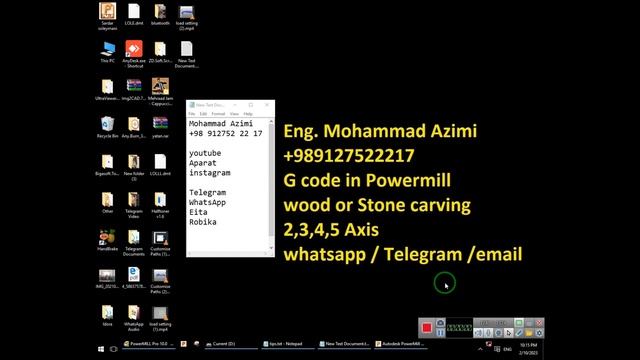Open the HandBrake desktop shortcut

(x=108, y=240)
